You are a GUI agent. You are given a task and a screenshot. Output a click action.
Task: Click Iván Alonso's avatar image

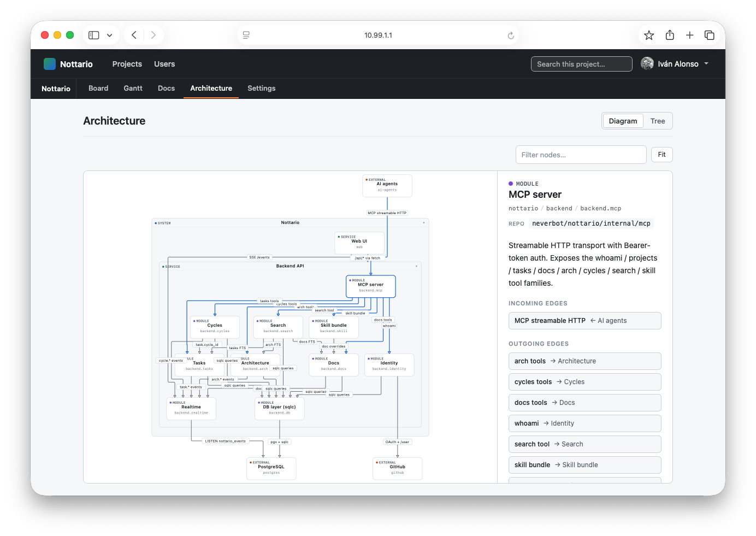coord(647,64)
